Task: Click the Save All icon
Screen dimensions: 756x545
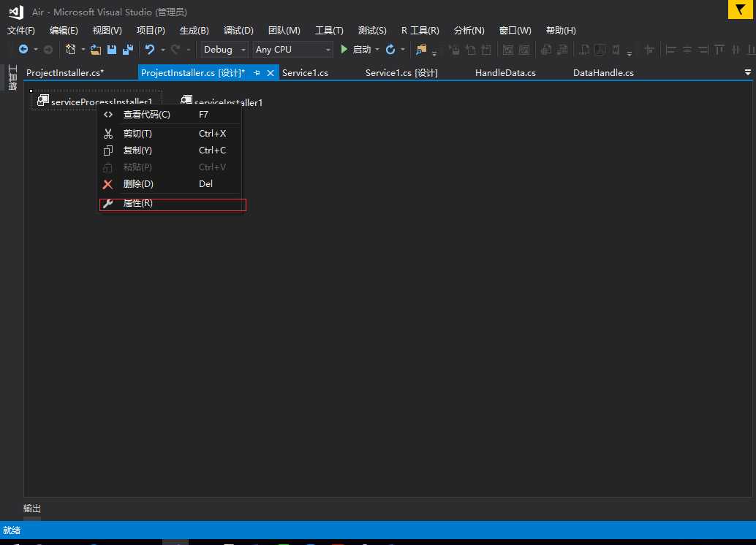Action: pyautogui.click(x=128, y=49)
